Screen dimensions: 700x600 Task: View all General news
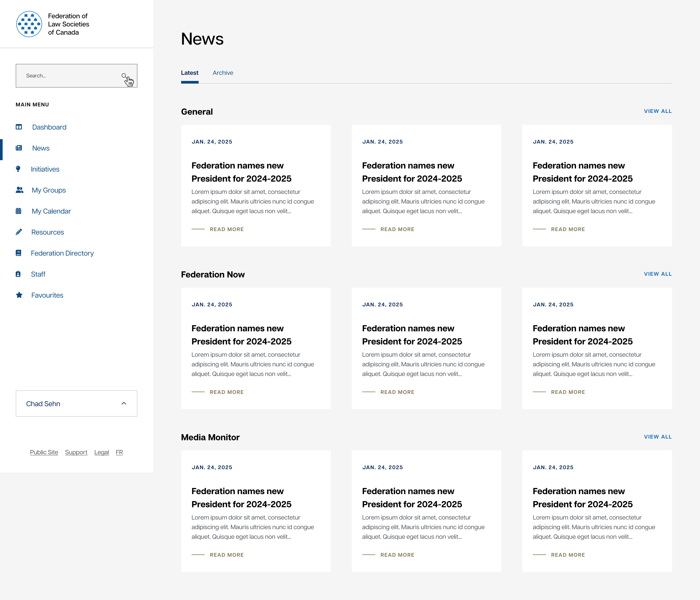pyautogui.click(x=658, y=111)
